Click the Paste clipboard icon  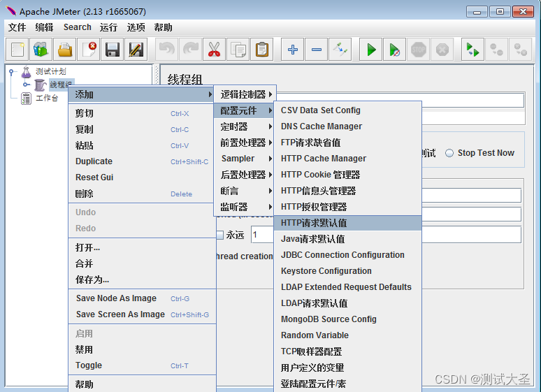262,50
